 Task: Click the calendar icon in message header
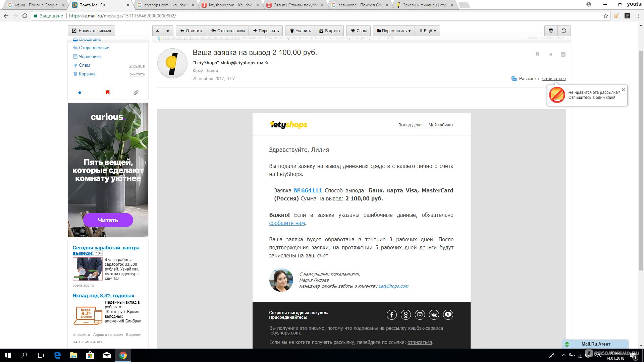click(x=563, y=54)
